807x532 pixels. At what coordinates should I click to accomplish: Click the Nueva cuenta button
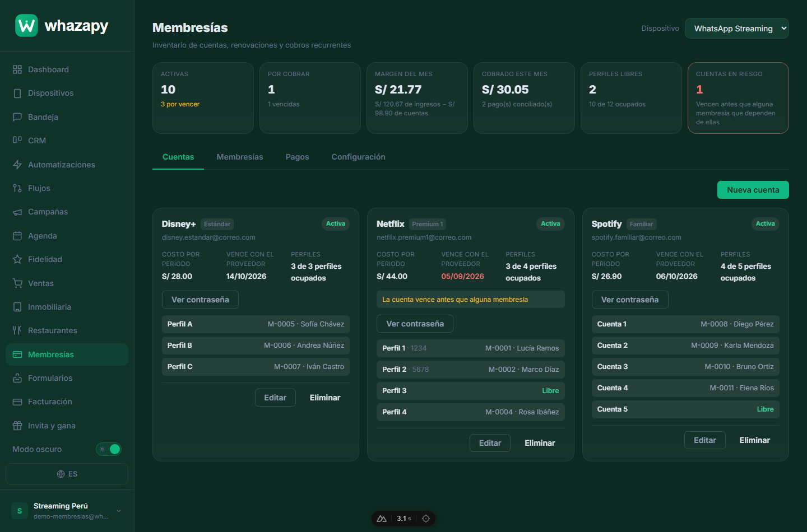pos(753,190)
